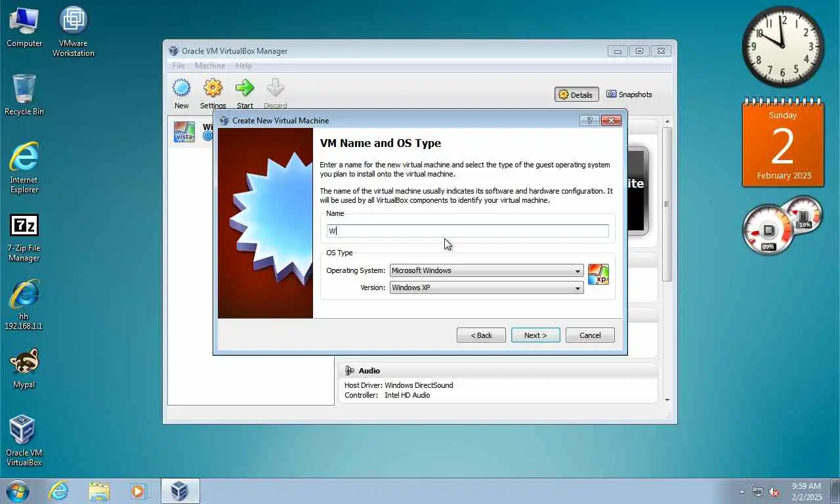Screen dimensions: 840x504
Task: Click the Show desktop strip at taskbar end
Action: pyautogui.click(x=835, y=491)
